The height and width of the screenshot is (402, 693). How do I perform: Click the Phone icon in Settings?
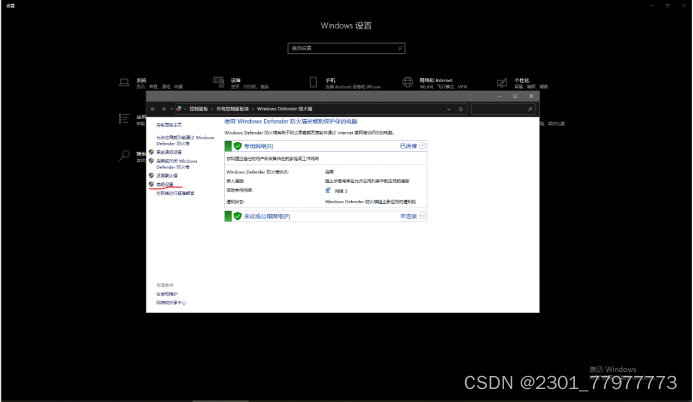point(313,82)
